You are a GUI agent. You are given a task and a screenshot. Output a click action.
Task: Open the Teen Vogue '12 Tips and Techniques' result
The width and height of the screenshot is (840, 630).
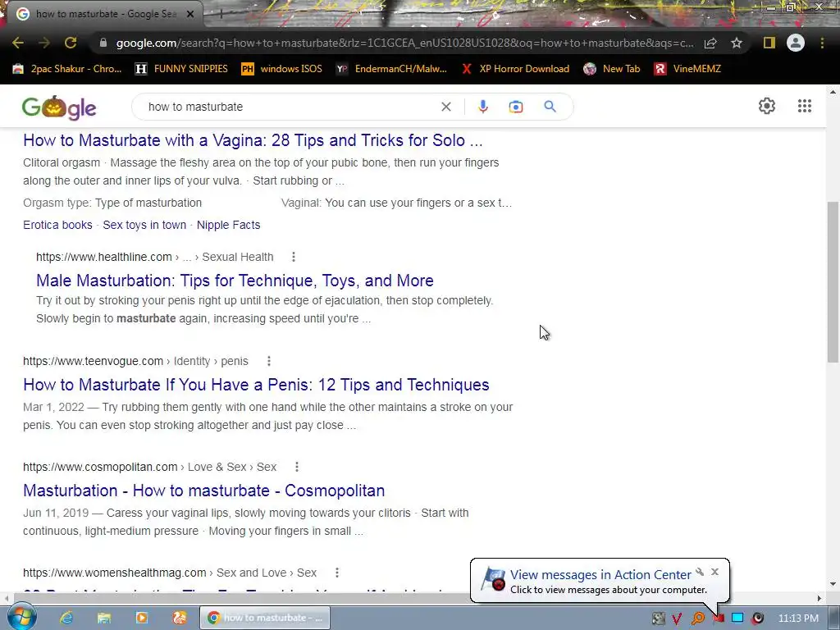[x=256, y=385]
